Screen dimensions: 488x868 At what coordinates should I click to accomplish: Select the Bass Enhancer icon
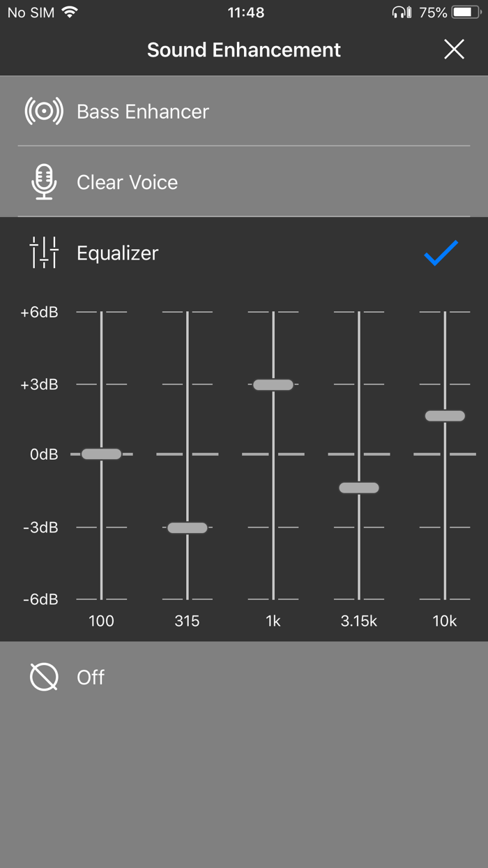pos(43,111)
